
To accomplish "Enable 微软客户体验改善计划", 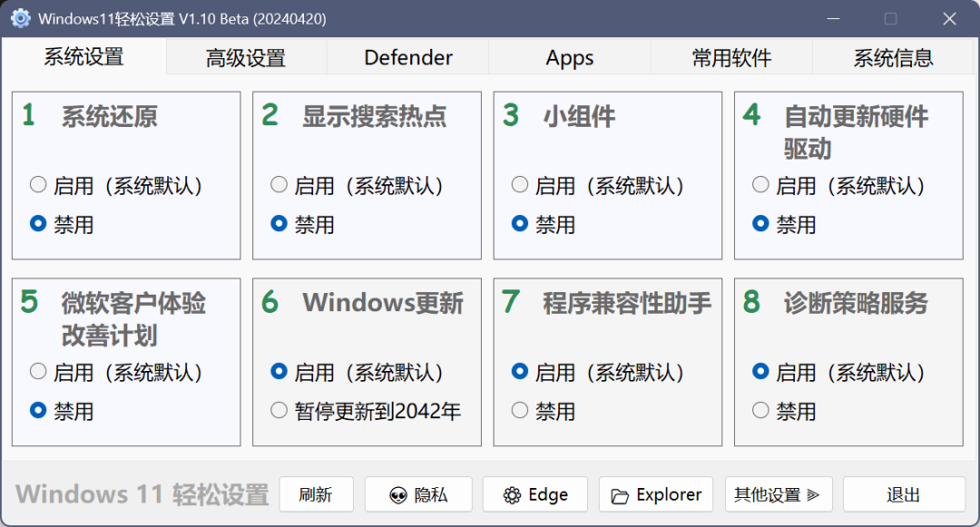I will coord(38,372).
